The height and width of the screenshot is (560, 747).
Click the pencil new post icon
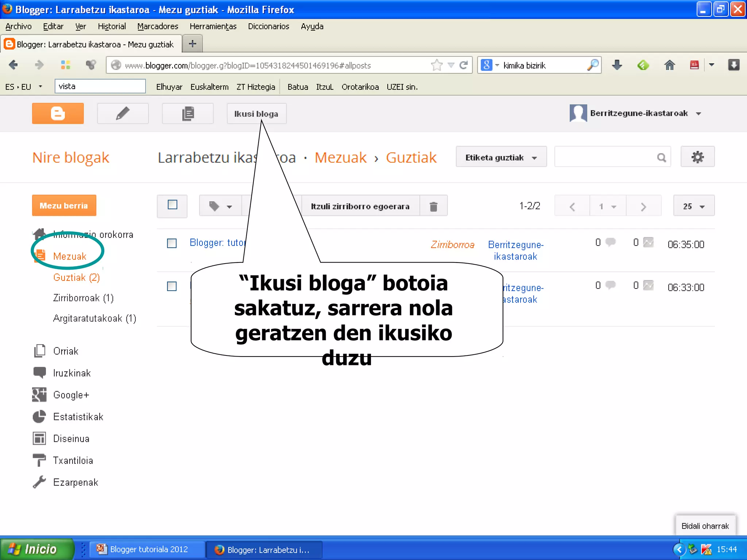123,113
